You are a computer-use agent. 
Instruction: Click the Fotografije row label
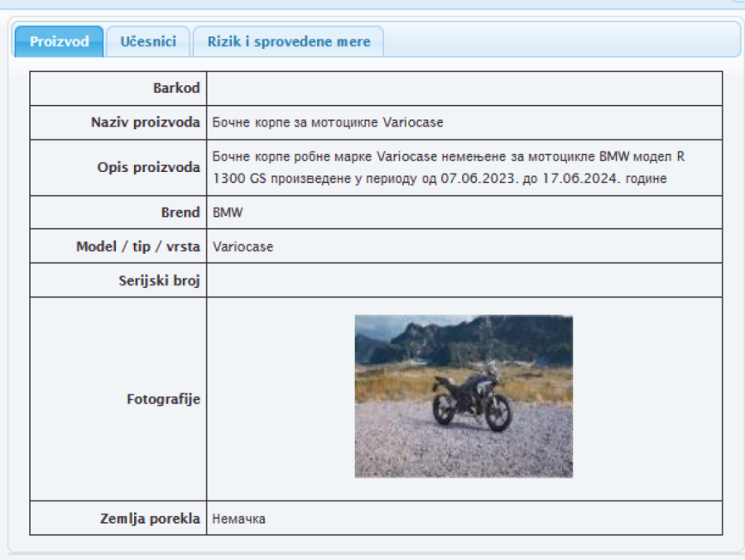(x=163, y=399)
